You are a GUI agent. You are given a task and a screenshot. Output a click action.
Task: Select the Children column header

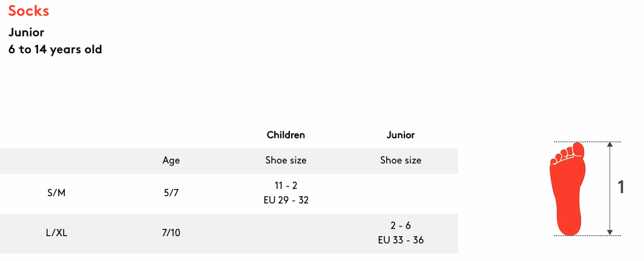[x=286, y=135]
